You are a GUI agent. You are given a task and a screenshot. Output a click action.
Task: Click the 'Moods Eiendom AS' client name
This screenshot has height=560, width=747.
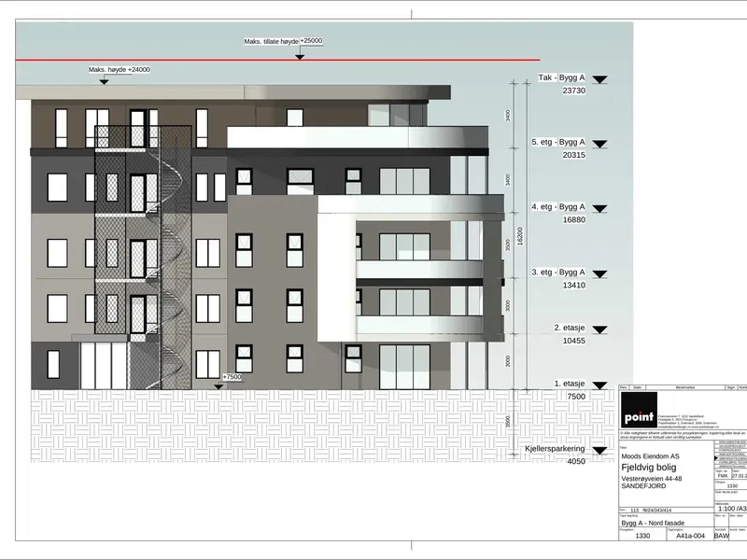click(650, 456)
